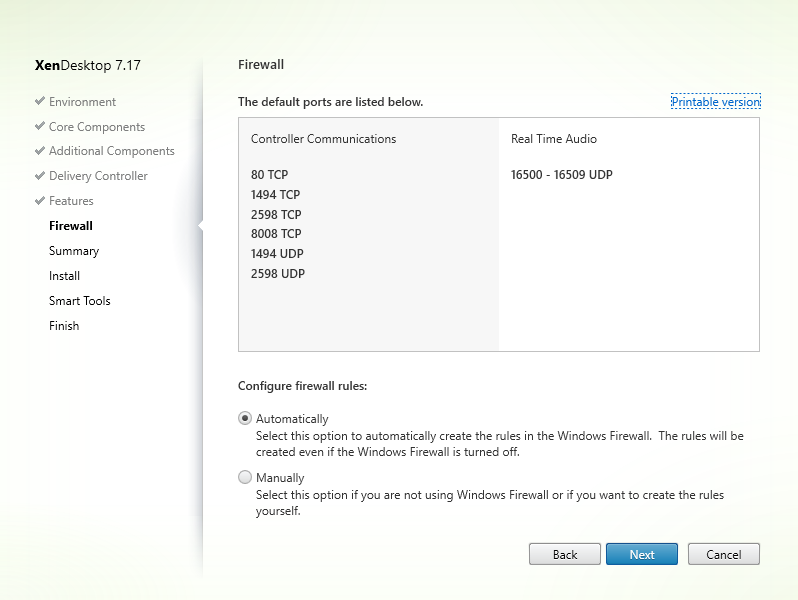Open the Printable version link
Screen dimensions: 798x600
[716, 102]
